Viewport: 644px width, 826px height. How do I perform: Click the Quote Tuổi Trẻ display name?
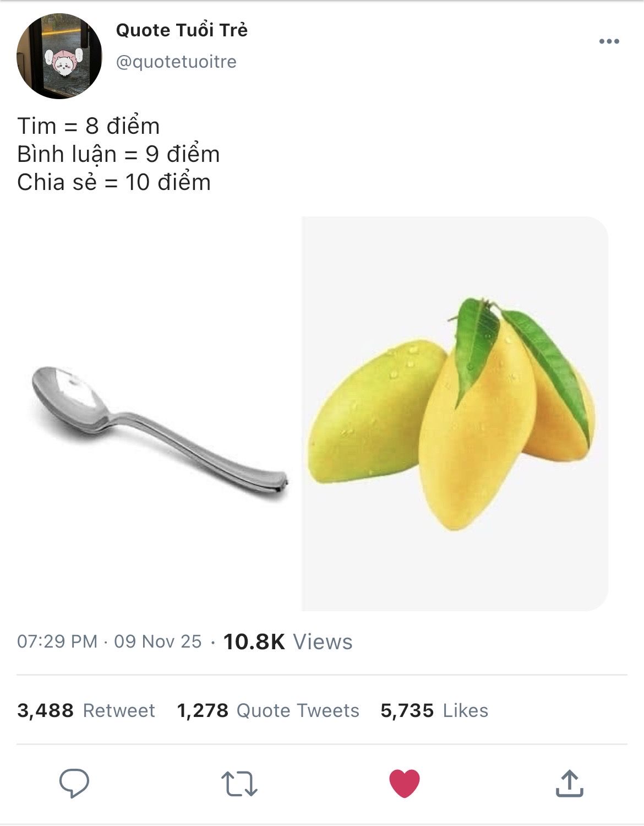(182, 30)
